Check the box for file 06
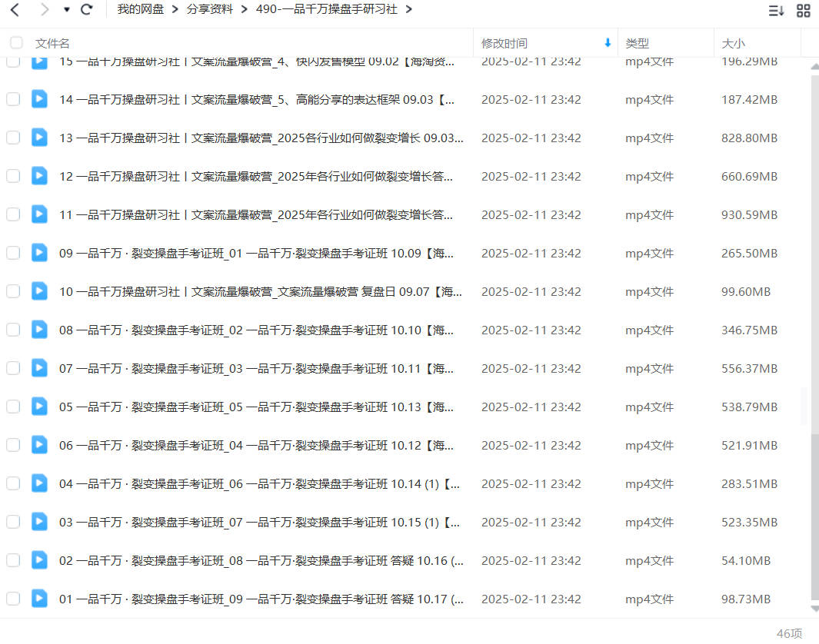 pos(13,445)
